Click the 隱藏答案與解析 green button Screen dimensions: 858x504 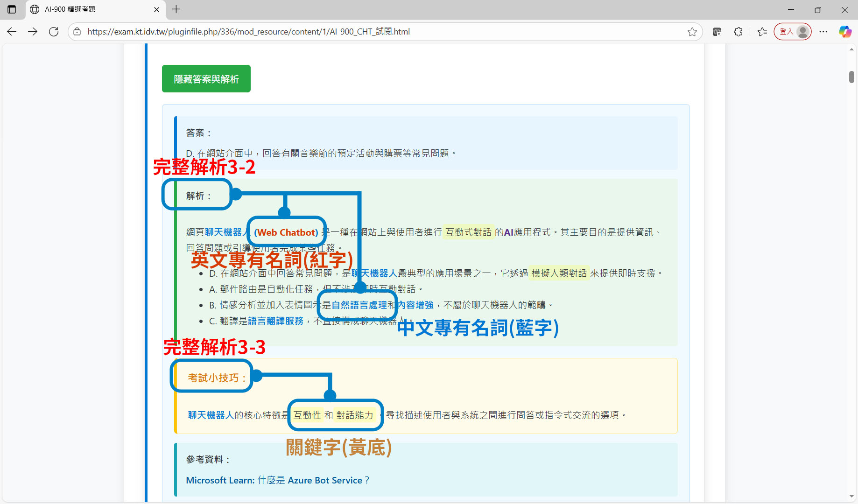pyautogui.click(x=206, y=79)
